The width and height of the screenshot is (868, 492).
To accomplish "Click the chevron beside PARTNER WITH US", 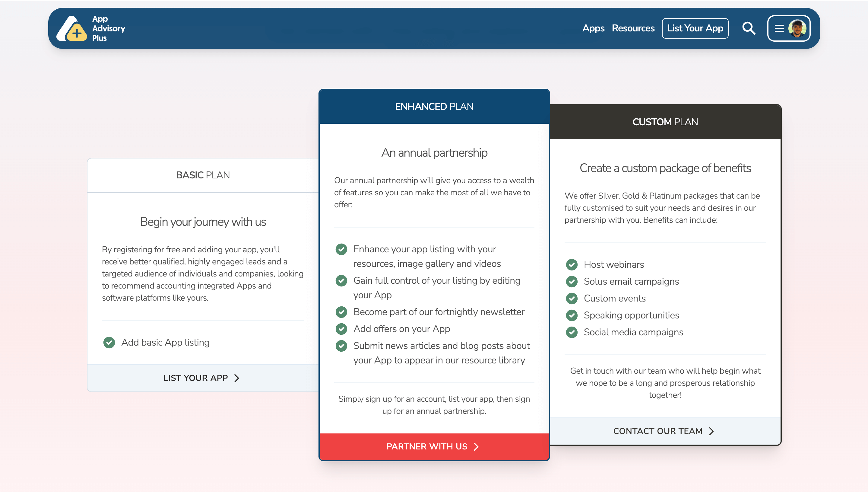I will point(476,447).
